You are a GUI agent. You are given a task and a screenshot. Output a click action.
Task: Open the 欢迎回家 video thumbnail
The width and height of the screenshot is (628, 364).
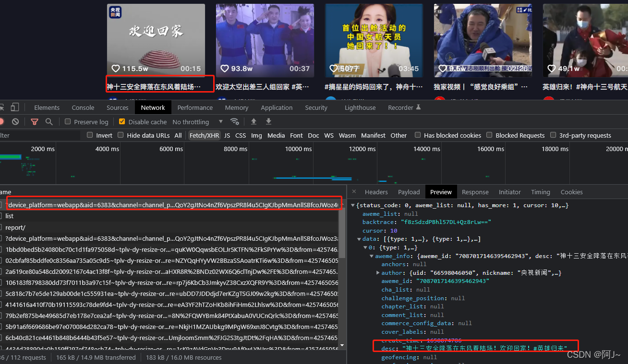[x=156, y=40]
